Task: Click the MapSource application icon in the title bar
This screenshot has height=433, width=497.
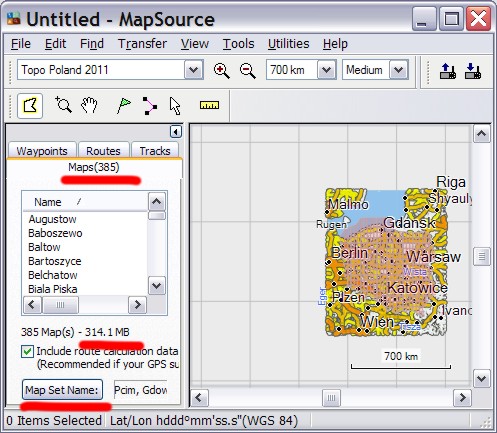Action: click(14, 19)
